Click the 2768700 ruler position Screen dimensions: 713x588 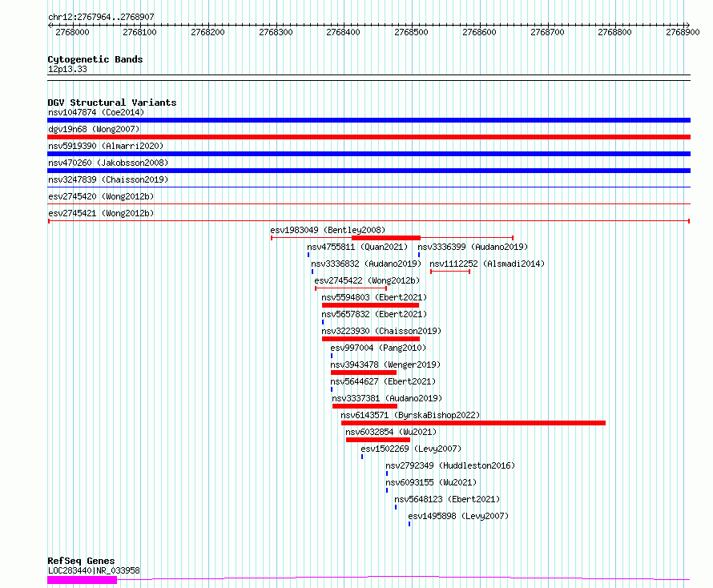tap(547, 32)
